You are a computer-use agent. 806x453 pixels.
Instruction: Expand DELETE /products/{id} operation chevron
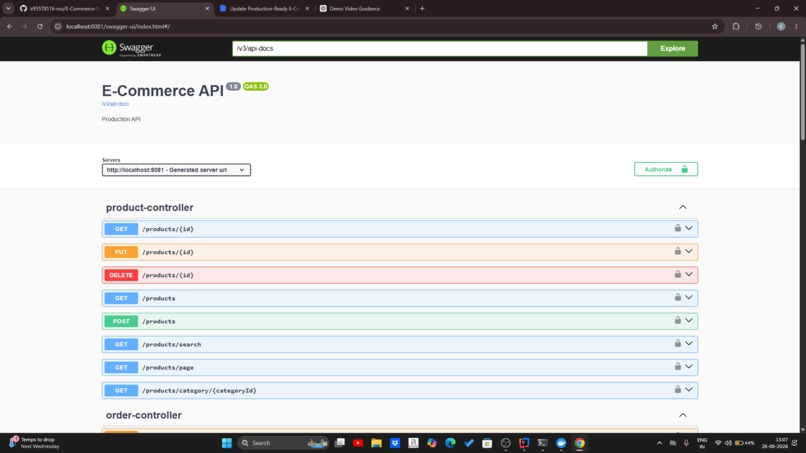coord(689,274)
